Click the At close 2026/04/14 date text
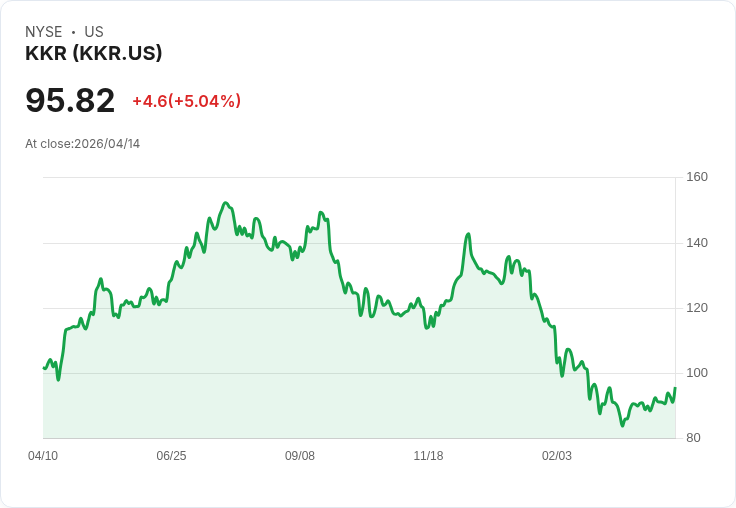 [82, 144]
